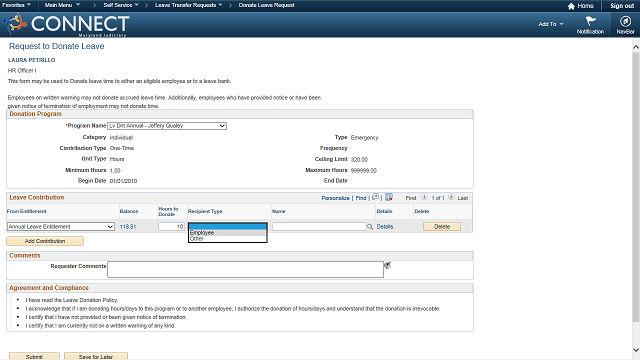Open the Program Name dropdown
640x360 pixels.
pyautogui.click(x=167, y=126)
